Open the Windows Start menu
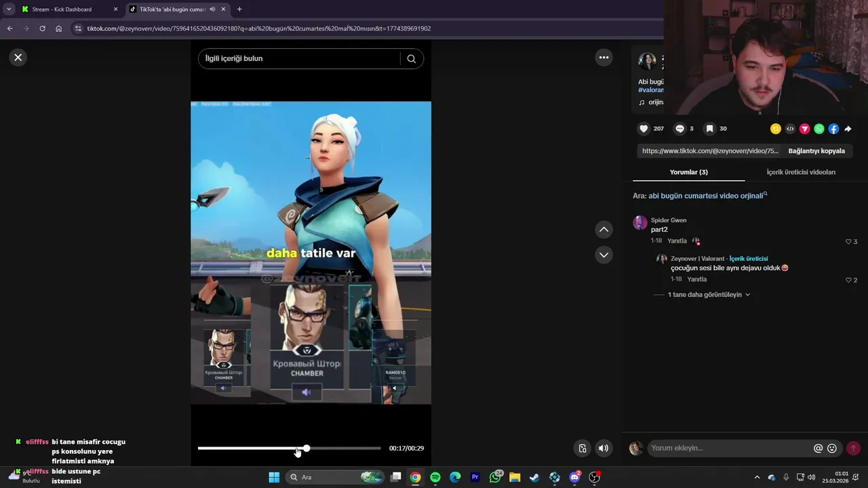Image resolution: width=868 pixels, height=488 pixels. pyautogui.click(x=274, y=477)
